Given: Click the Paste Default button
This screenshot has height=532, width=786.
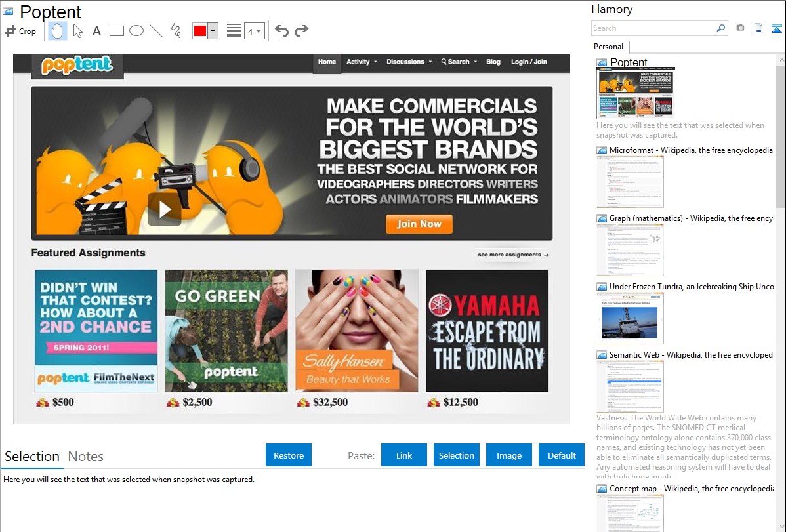Looking at the screenshot, I should coord(562,455).
